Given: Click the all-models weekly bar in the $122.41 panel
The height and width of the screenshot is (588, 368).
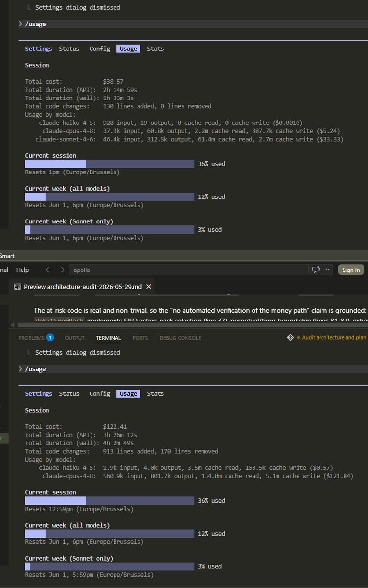Looking at the screenshot, I should 110,533.
